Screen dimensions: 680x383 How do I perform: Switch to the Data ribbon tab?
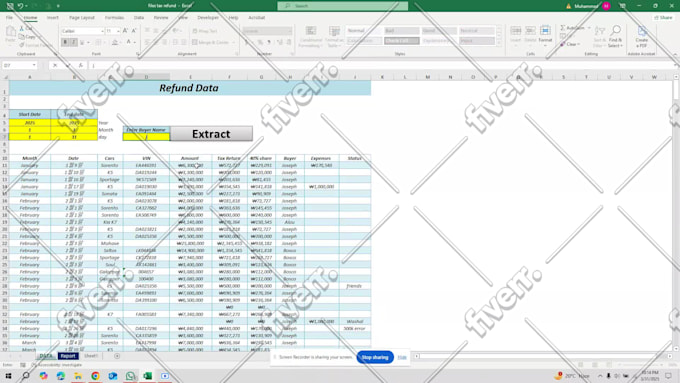pyautogui.click(x=139, y=18)
